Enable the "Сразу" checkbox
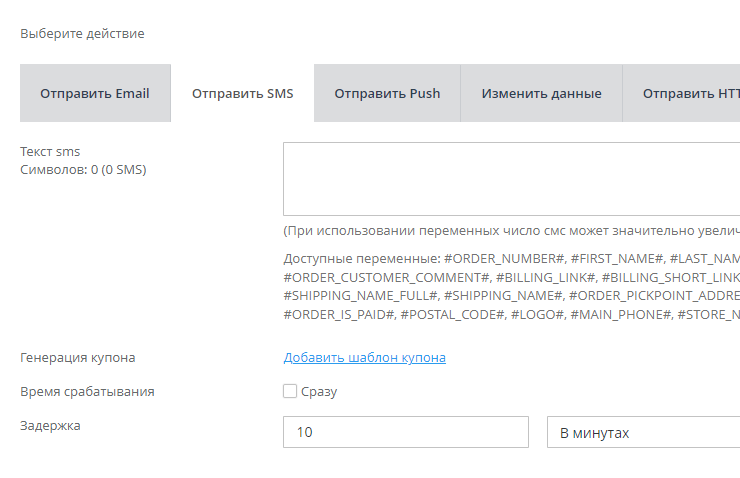 pyautogui.click(x=290, y=391)
